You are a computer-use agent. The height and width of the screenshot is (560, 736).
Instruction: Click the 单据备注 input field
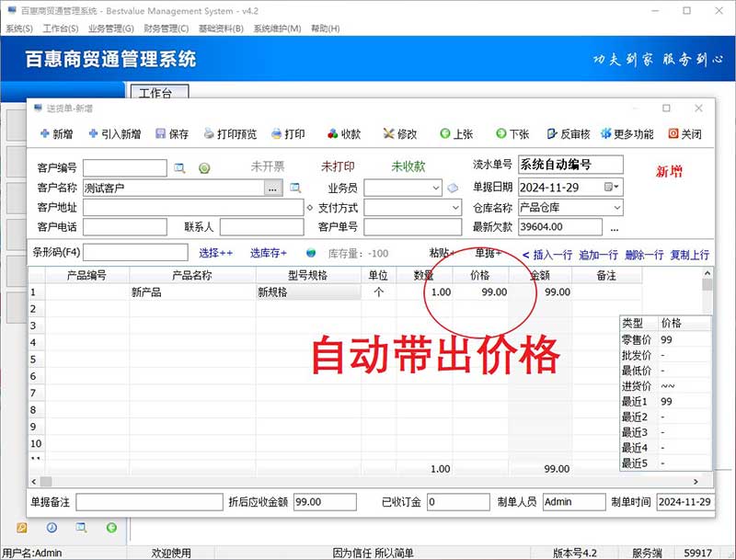click(x=149, y=502)
